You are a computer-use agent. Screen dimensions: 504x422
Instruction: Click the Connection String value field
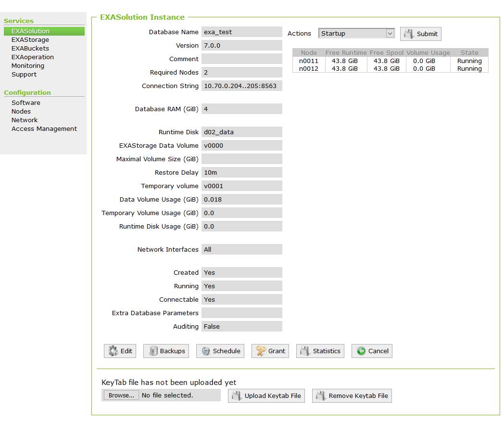point(242,86)
